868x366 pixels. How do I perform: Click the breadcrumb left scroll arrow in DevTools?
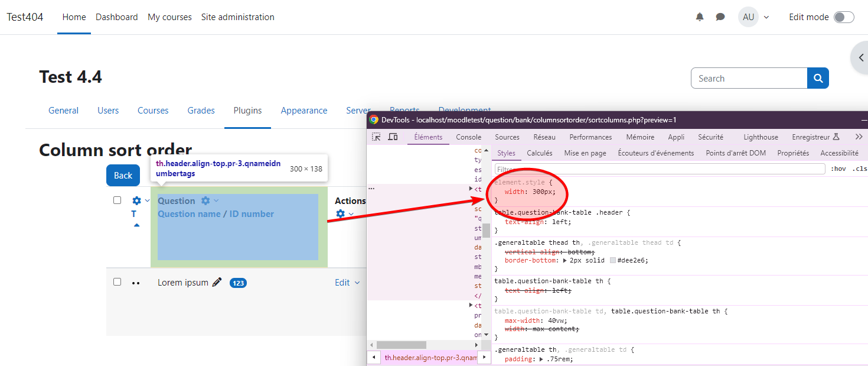(374, 358)
